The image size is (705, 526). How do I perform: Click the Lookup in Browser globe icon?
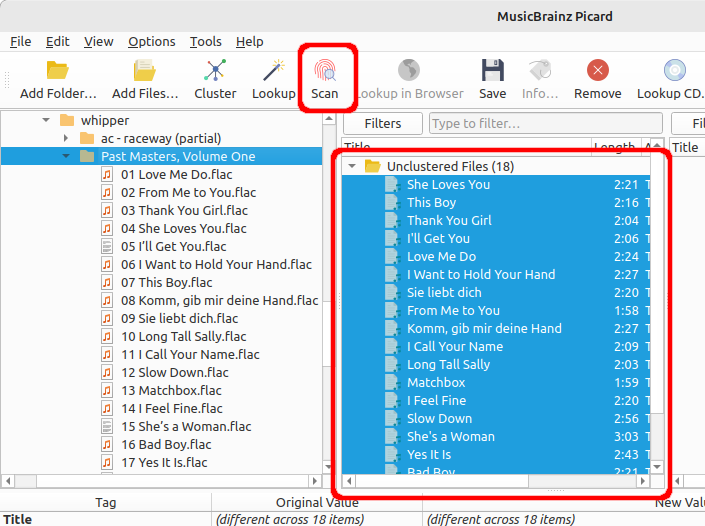click(x=409, y=71)
